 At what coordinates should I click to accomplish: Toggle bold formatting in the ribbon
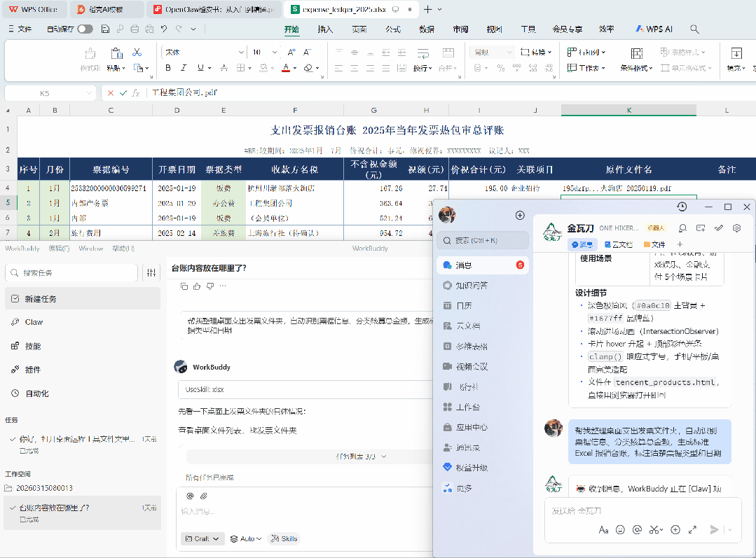167,68
